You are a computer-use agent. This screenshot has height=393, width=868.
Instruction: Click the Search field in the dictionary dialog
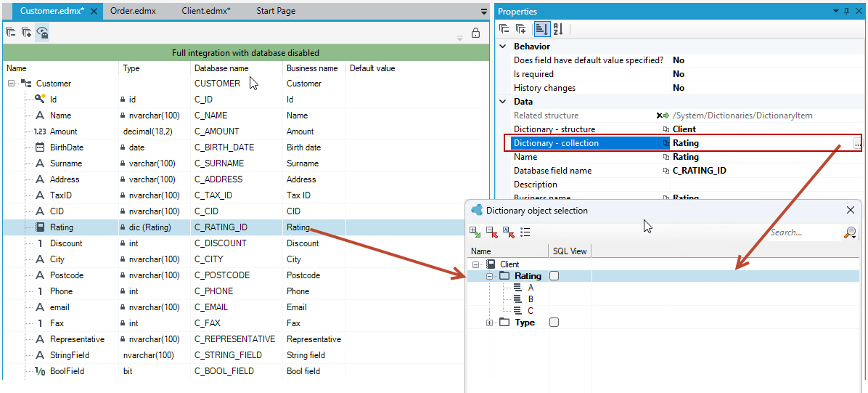[804, 232]
